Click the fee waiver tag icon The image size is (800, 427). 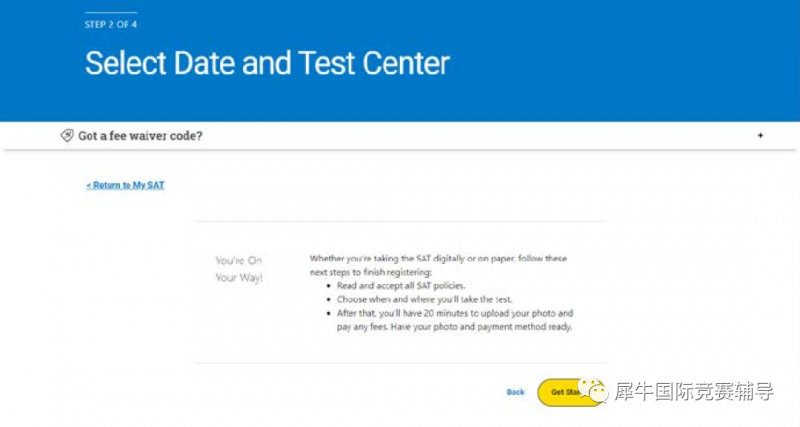[x=67, y=136]
